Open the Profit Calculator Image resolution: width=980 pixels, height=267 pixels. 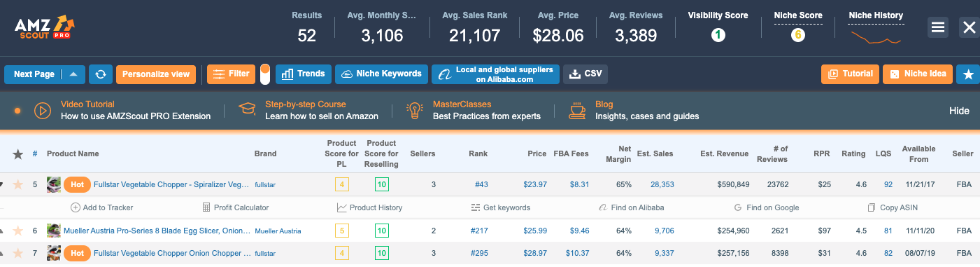236,207
